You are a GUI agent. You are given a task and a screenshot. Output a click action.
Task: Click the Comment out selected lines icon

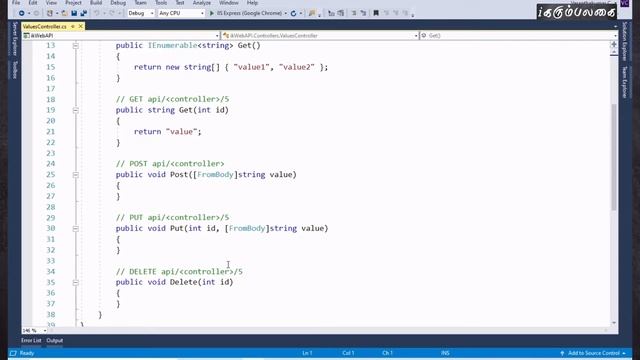pyautogui.click(x=331, y=13)
